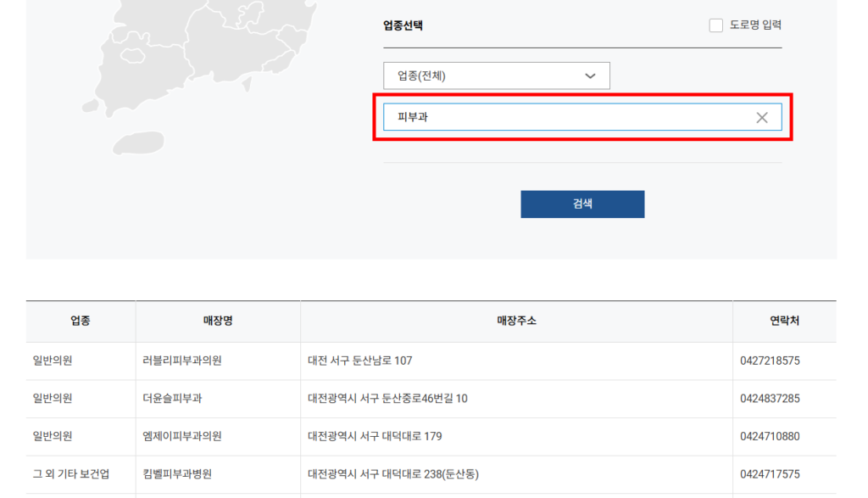The height and width of the screenshot is (498, 868).
Task: Clear the 피부과 search text using the X icon
Action: 762,116
